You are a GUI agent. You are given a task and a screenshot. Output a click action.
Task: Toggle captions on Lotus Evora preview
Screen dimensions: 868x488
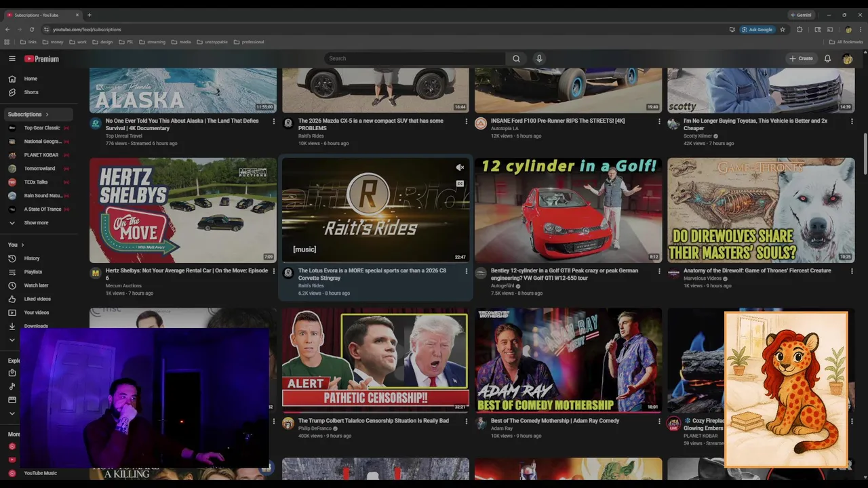pos(460,184)
